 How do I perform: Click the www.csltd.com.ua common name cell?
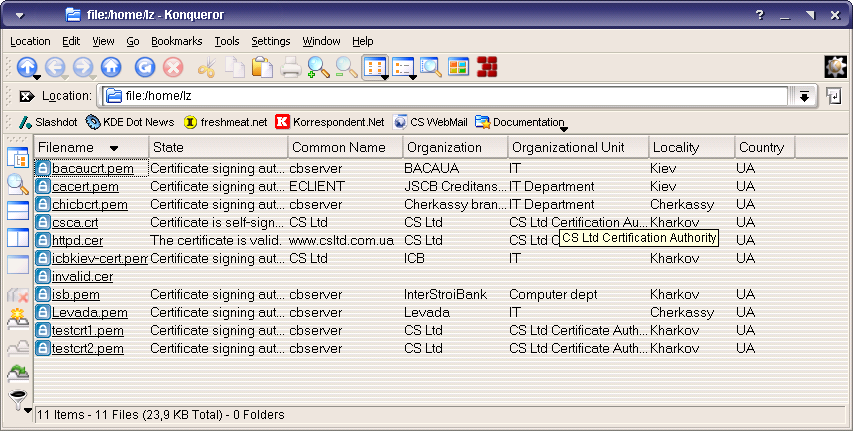pyautogui.click(x=341, y=241)
